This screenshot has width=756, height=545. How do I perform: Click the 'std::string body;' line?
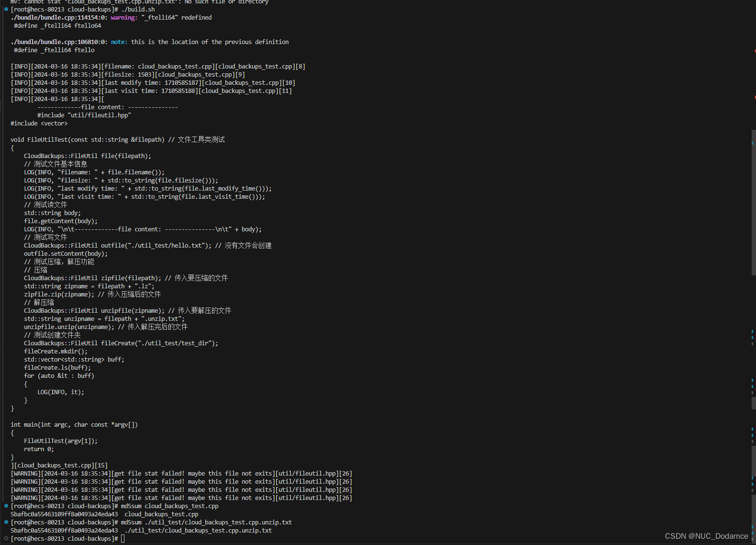coord(53,213)
